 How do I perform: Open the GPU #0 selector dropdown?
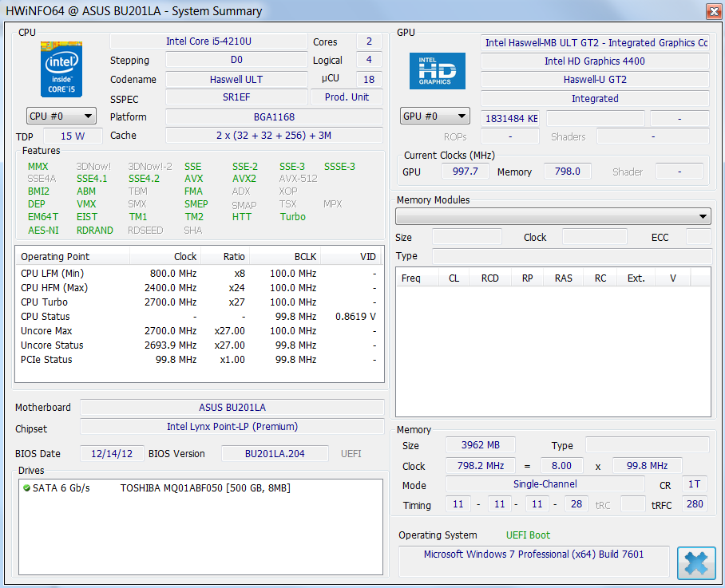[x=434, y=116]
